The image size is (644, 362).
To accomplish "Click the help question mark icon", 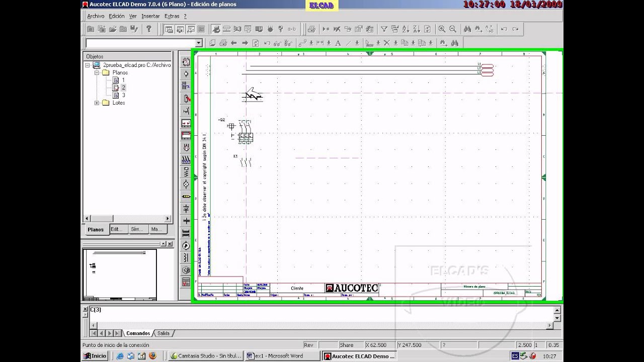I will 149,29.
